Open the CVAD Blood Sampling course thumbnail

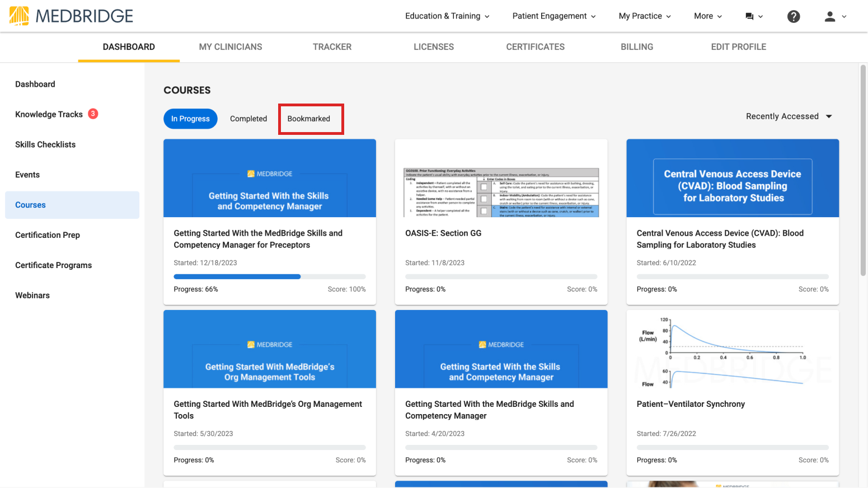click(733, 178)
